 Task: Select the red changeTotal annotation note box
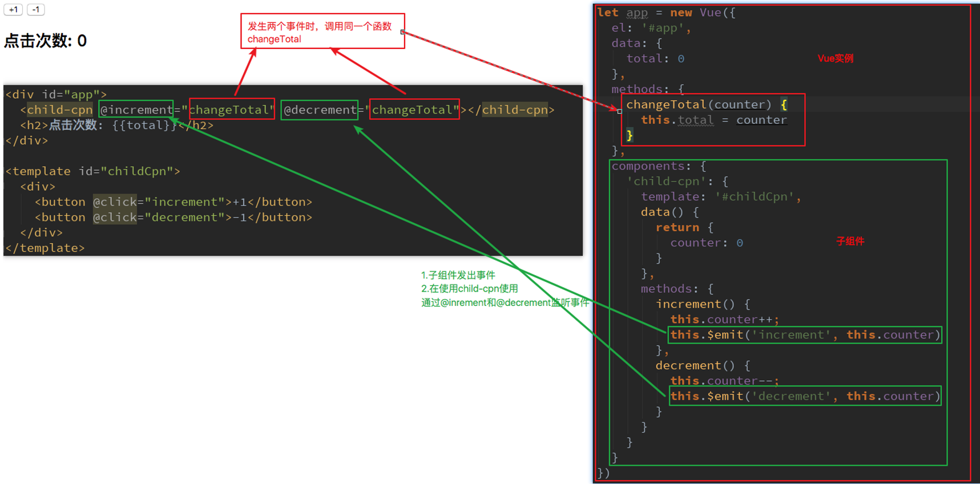point(322,32)
